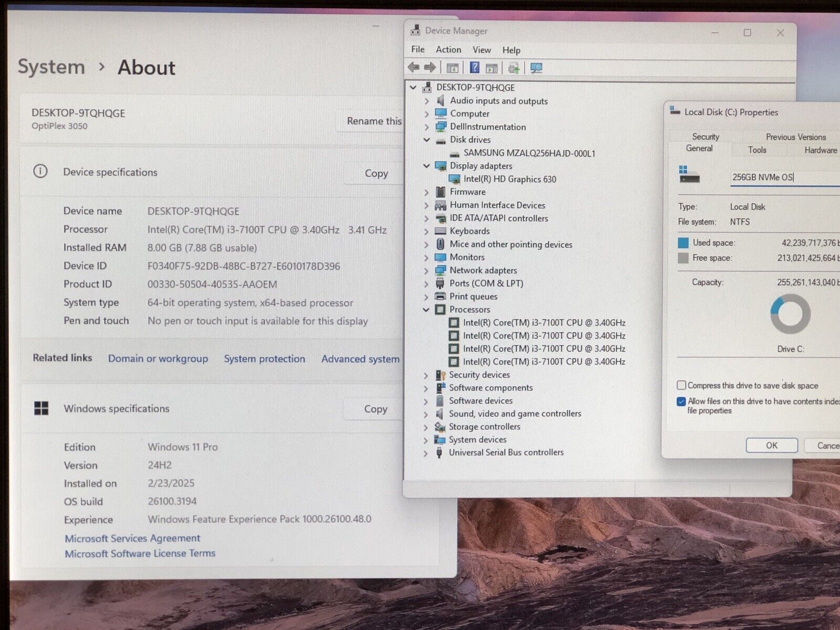Collapse the Display adapters node
Image resolution: width=840 pixels, height=630 pixels.
[426, 166]
